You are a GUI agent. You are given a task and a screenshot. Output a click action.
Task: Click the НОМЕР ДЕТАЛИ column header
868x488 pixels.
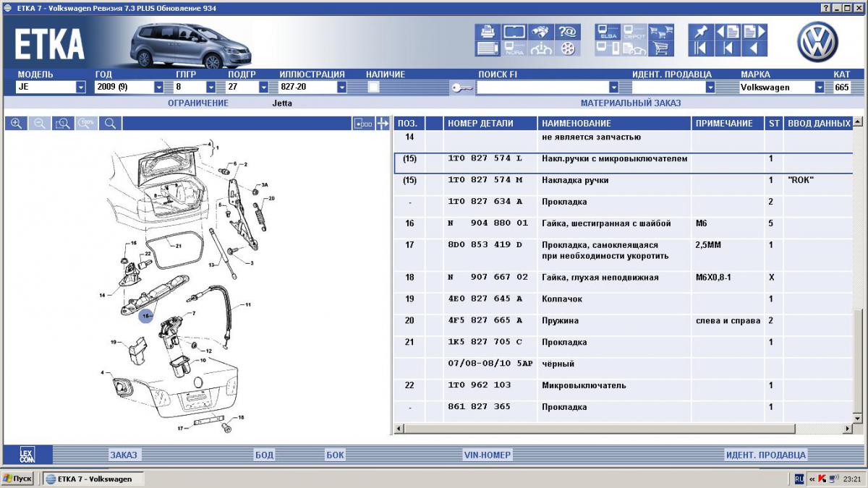click(490, 124)
